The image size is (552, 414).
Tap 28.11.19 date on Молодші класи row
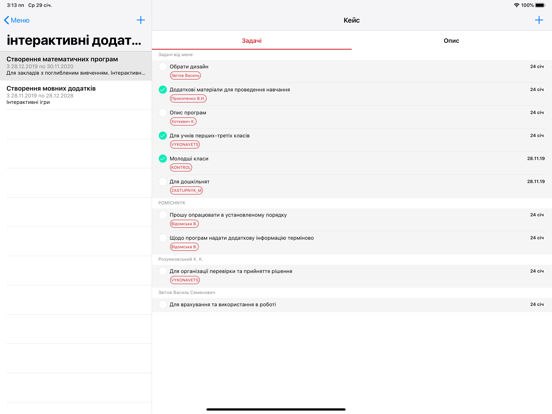pos(536,158)
